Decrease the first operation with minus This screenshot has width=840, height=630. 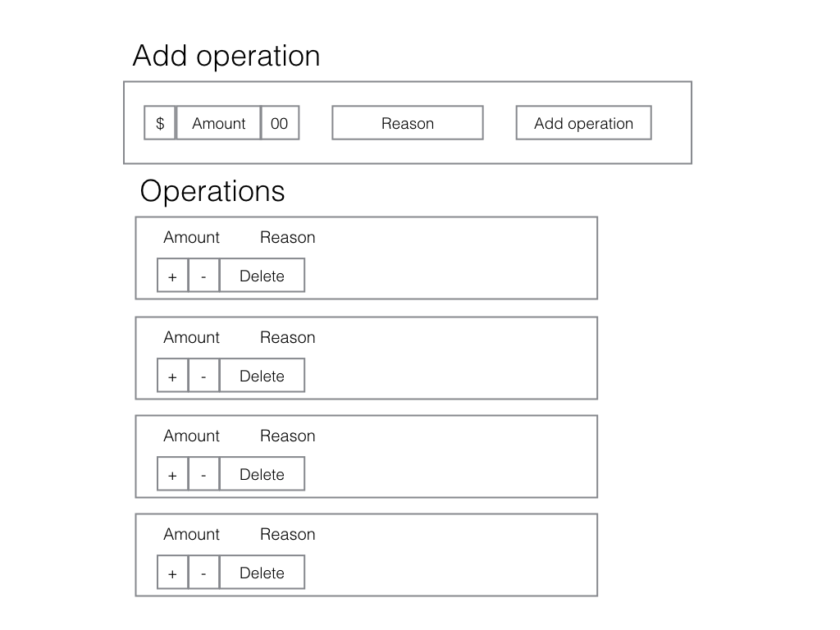click(x=203, y=276)
